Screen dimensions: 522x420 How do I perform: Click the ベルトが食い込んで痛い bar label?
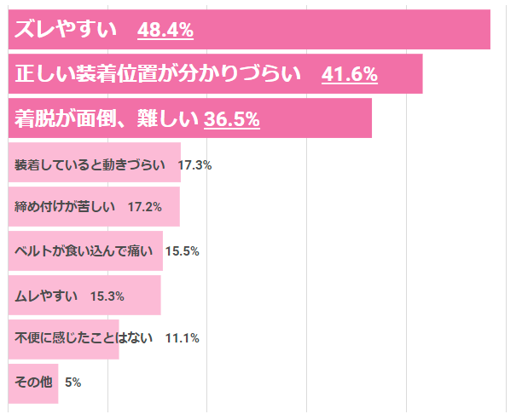pos(84,251)
